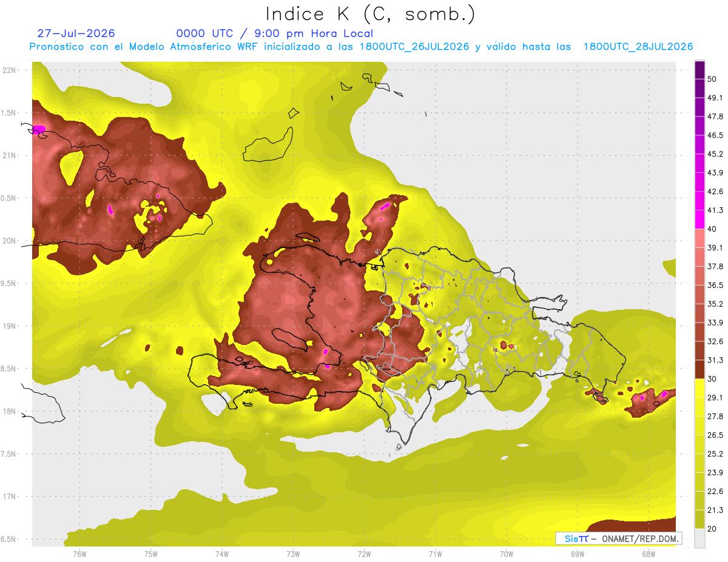
Task: Click the 20N latitude label
Action: [x=10, y=241]
